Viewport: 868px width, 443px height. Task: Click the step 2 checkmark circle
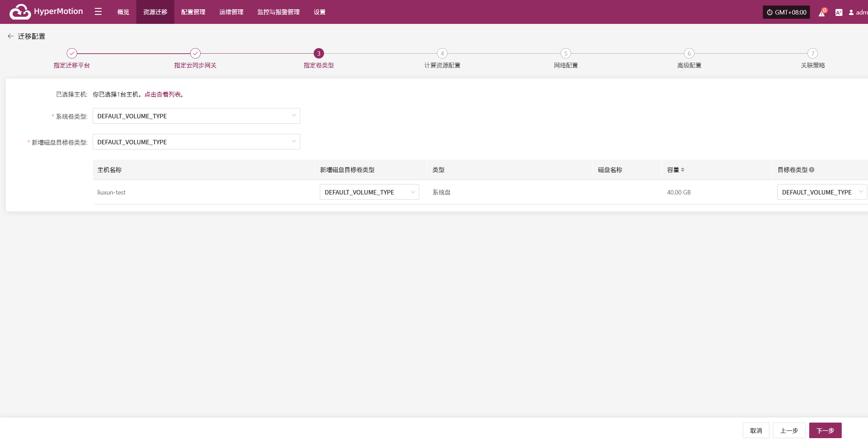pyautogui.click(x=195, y=53)
